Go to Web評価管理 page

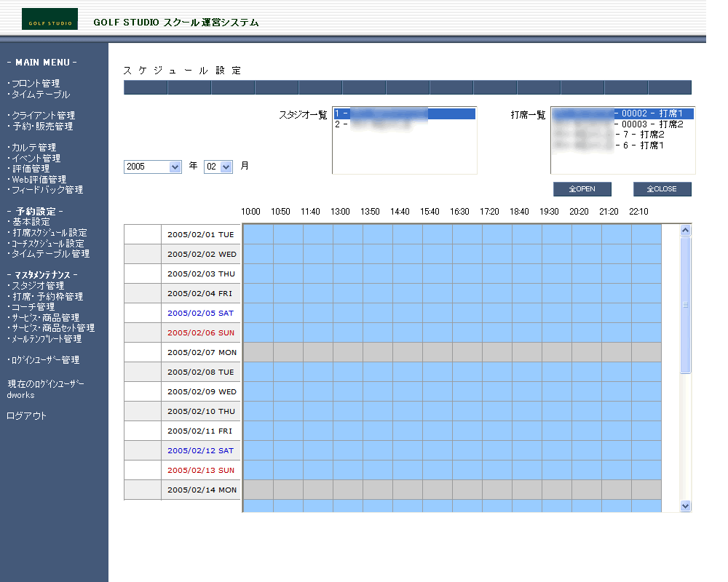(39, 179)
